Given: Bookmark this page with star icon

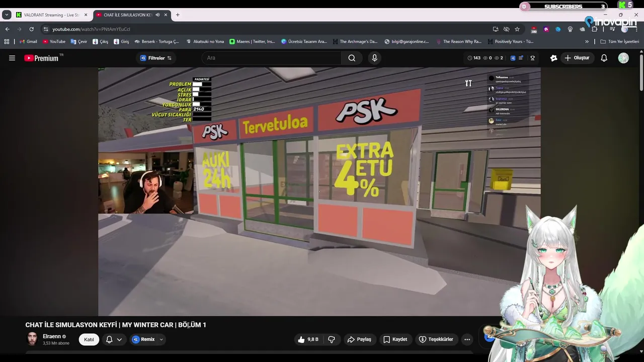Looking at the screenshot, I should point(517,29).
